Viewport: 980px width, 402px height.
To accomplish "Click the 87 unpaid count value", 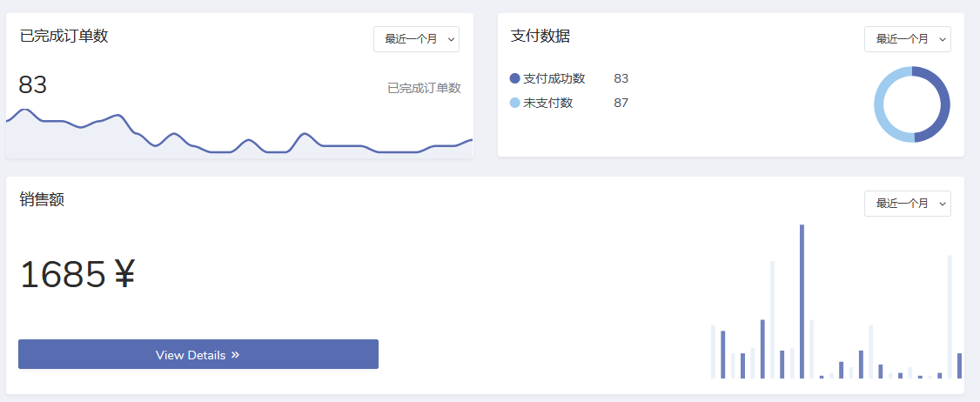I will [x=621, y=103].
